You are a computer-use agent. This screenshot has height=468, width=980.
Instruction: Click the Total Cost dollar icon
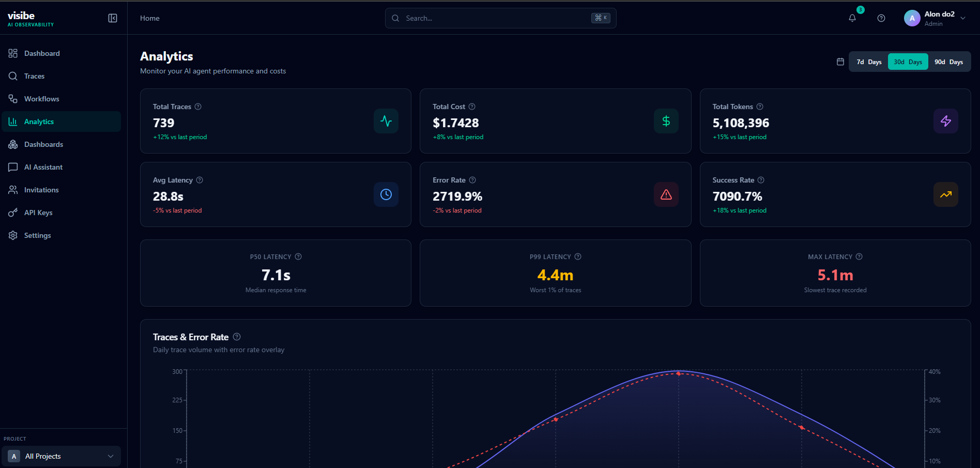pyautogui.click(x=666, y=121)
